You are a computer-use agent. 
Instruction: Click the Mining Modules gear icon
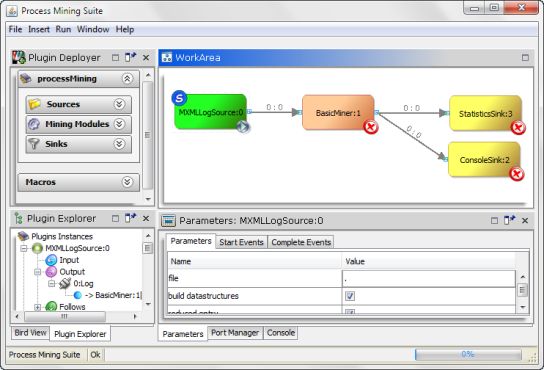34,124
